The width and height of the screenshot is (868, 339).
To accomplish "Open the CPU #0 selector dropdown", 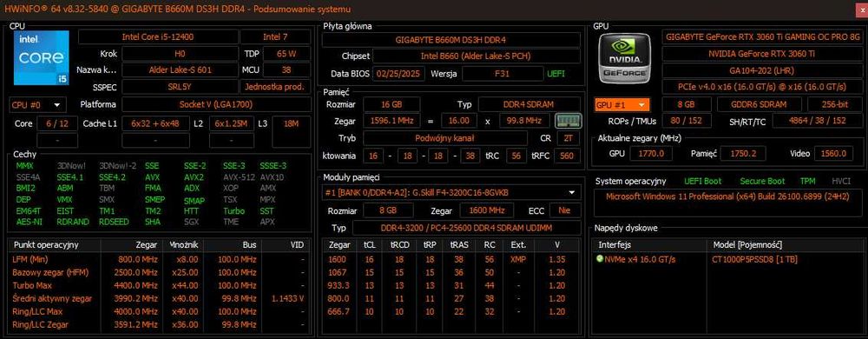I will (x=37, y=104).
